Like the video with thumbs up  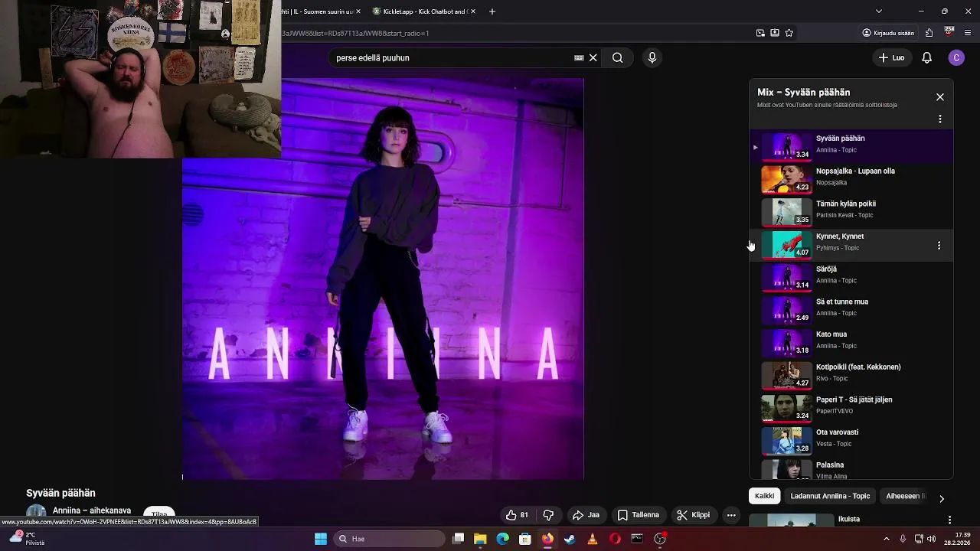tap(517, 515)
